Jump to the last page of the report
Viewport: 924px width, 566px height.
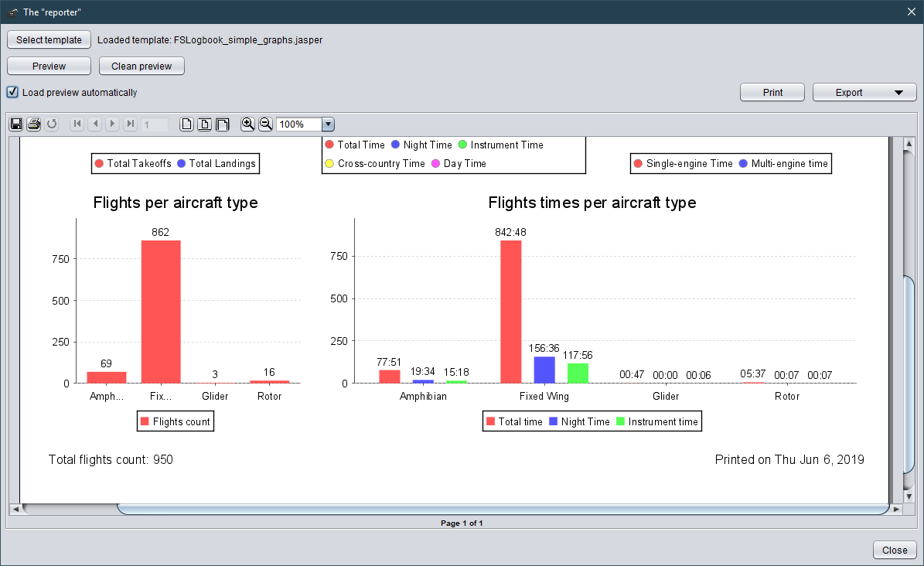tap(130, 124)
